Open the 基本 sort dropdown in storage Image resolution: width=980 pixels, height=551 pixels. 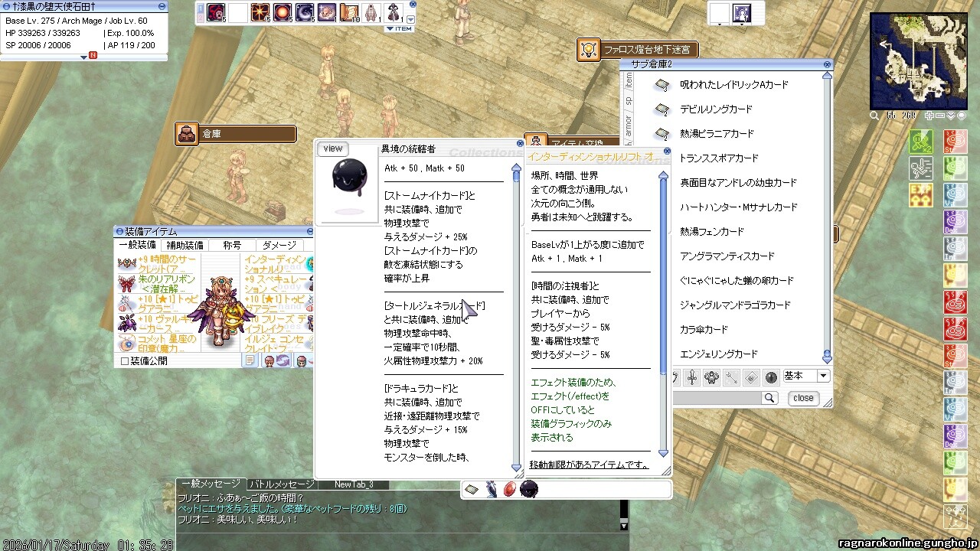[x=823, y=376]
